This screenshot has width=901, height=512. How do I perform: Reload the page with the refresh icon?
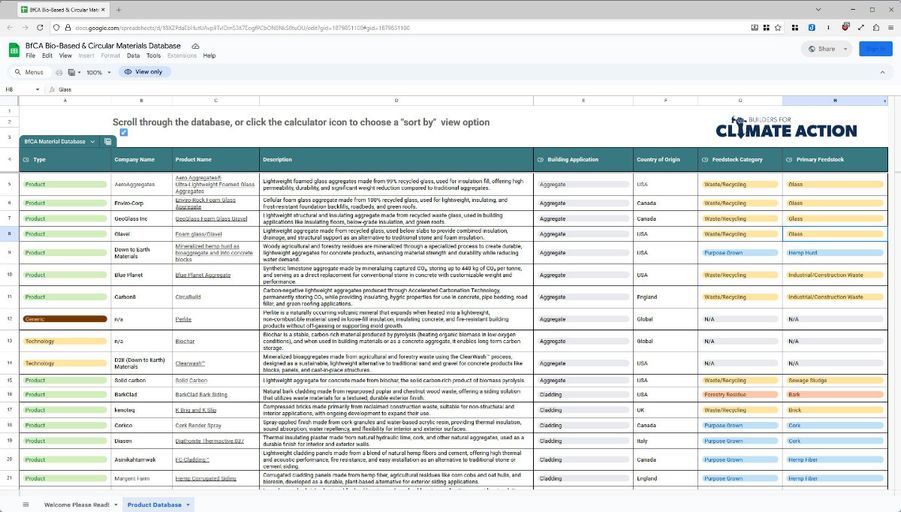[x=39, y=27]
